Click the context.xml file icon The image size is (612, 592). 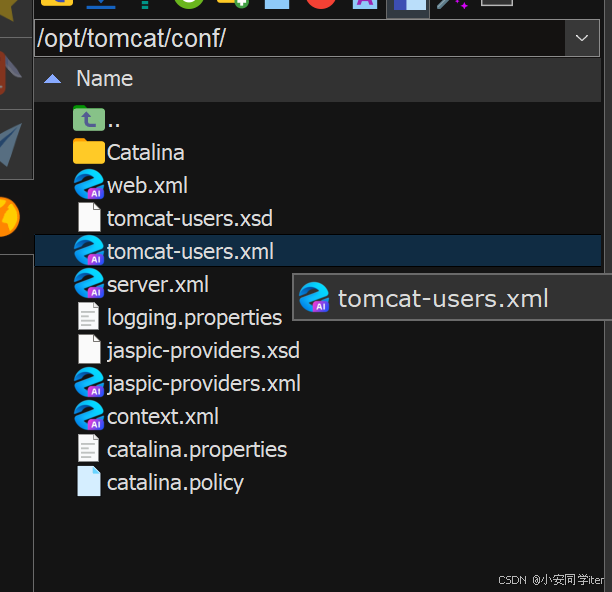(89, 416)
